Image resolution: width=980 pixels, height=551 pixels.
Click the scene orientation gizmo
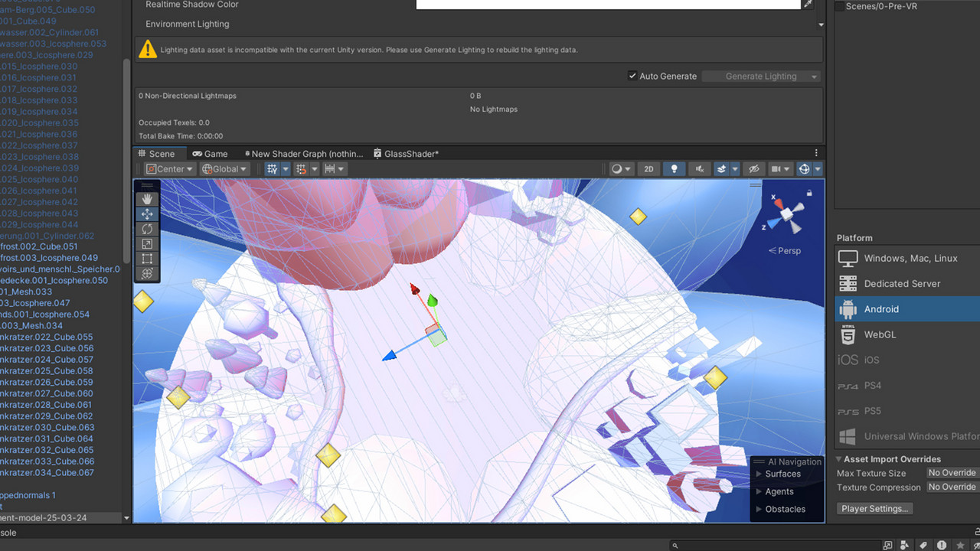coord(786,215)
